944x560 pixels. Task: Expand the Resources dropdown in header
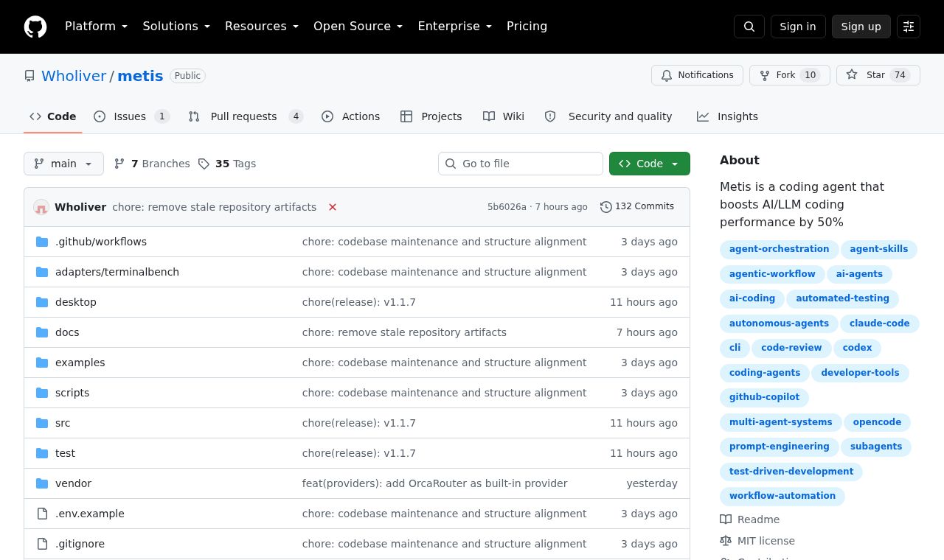[262, 27]
